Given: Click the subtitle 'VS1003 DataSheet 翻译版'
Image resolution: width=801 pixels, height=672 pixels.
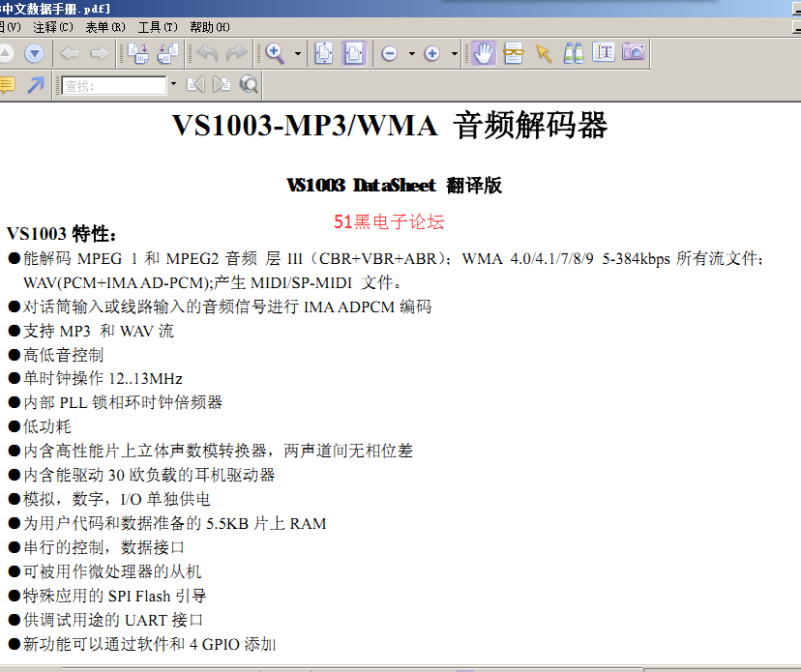Looking at the screenshot, I should click(395, 185).
